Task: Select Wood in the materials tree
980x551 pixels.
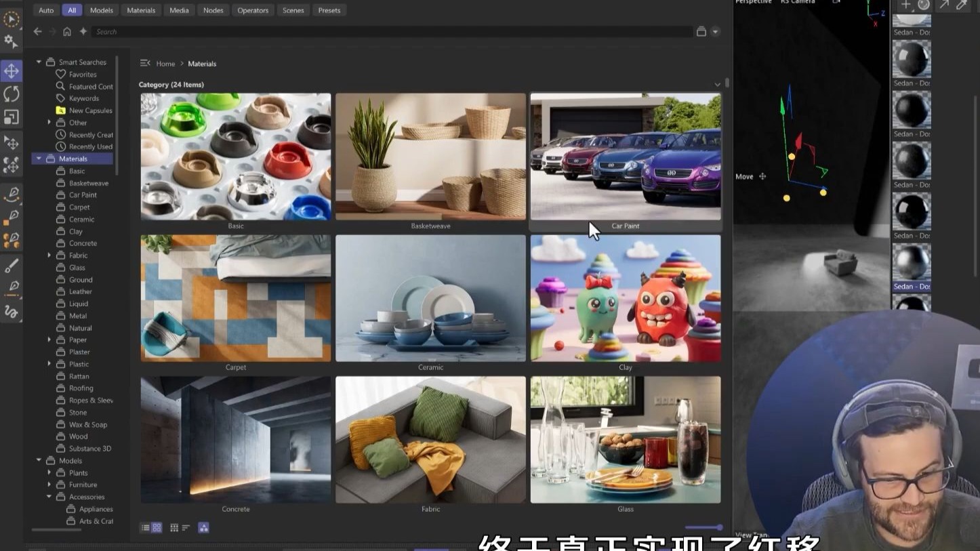Action: click(78, 436)
